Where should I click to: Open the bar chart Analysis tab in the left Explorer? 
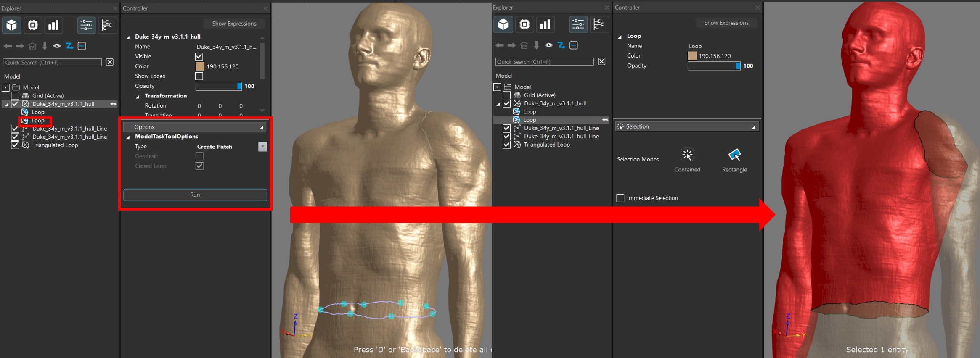pyautogui.click(x=53, y=25)
